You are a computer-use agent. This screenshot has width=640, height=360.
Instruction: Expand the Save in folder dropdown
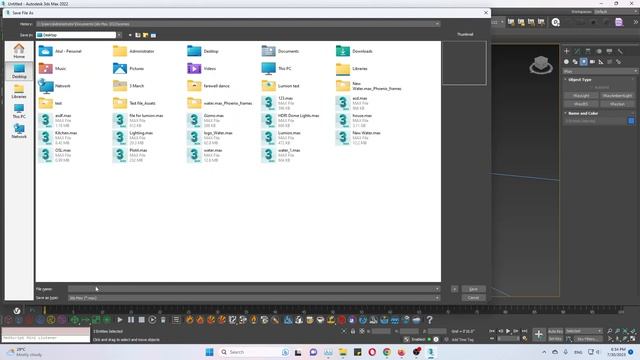pyautogui.click(x=119, y=35)
